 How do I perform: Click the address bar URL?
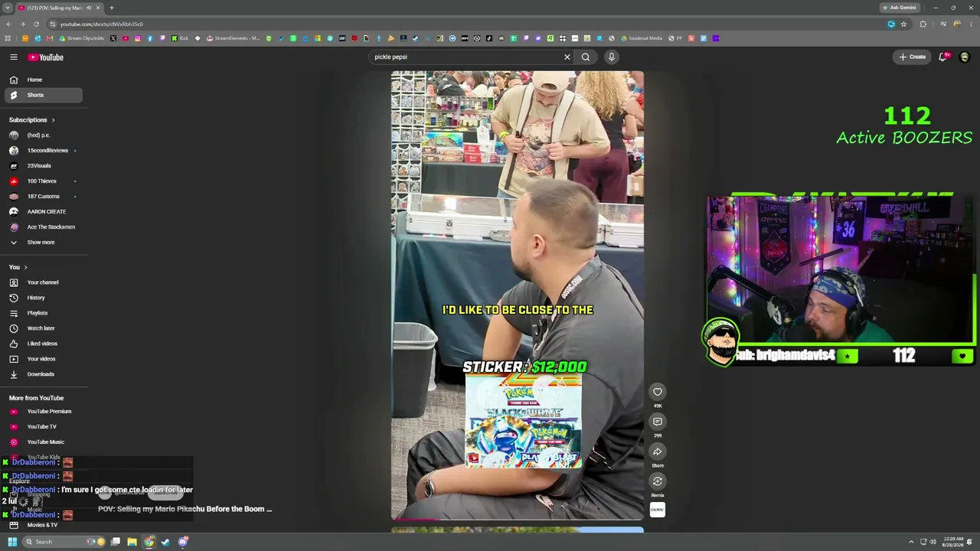click(x=101, y=24)
